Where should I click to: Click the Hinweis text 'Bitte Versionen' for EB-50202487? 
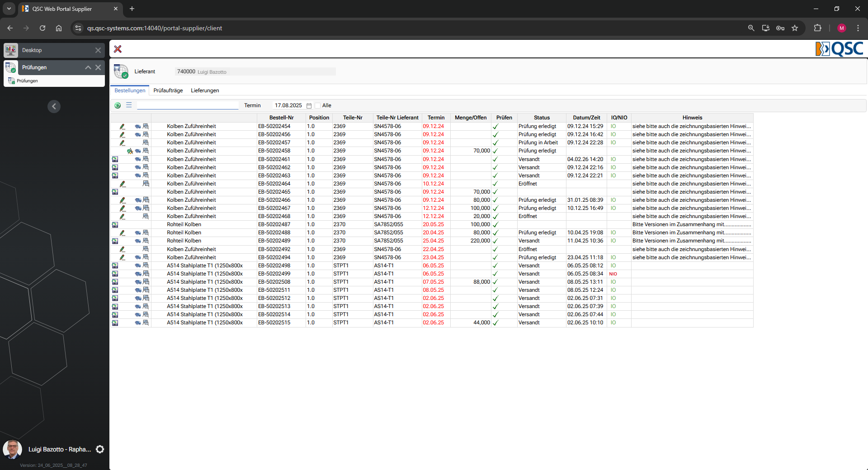(x=691, y=224)
